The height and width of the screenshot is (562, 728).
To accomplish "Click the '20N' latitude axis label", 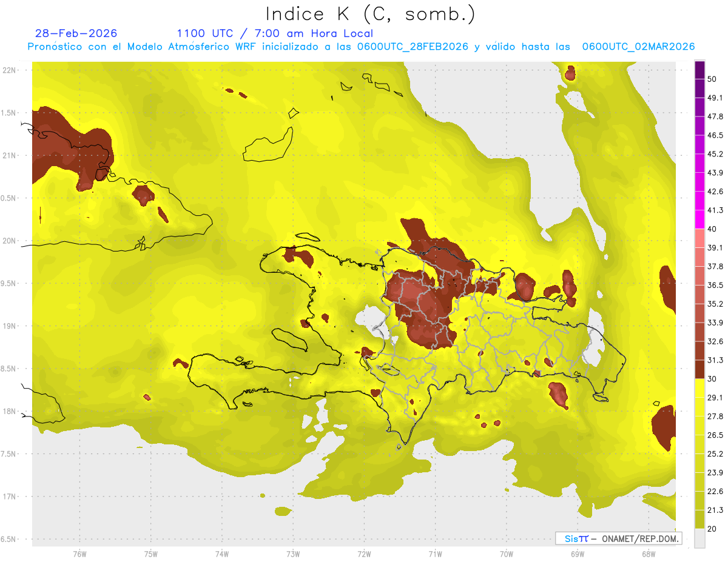I will (9, 241).
